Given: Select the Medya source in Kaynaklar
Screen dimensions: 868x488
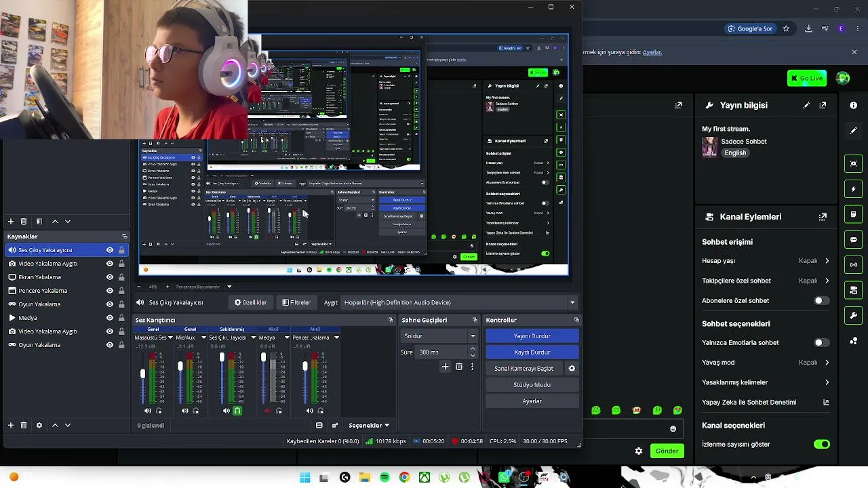Looking at the screenshot, I should pos(66,318).
